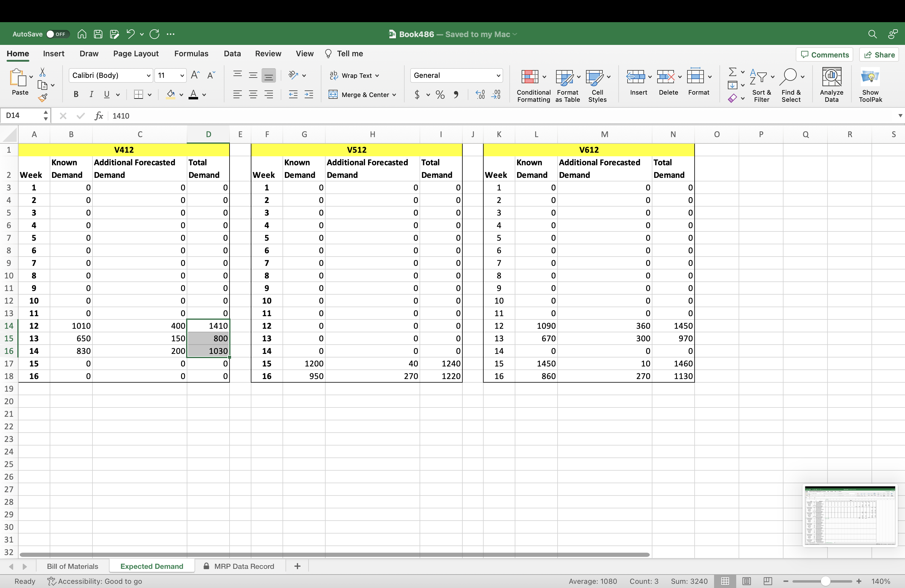Click the percent style icon
905x588 pixels.
click(440, 95)
